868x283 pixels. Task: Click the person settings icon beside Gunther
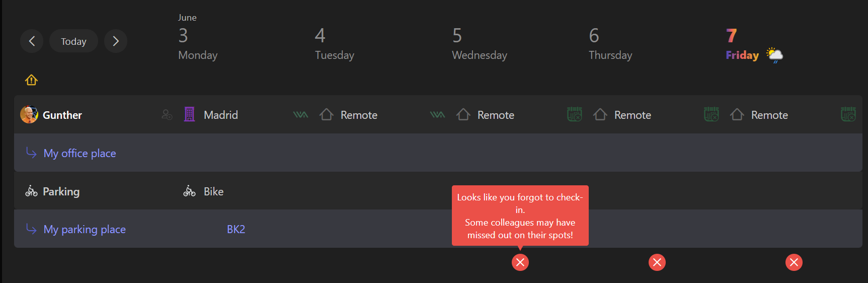167,115
